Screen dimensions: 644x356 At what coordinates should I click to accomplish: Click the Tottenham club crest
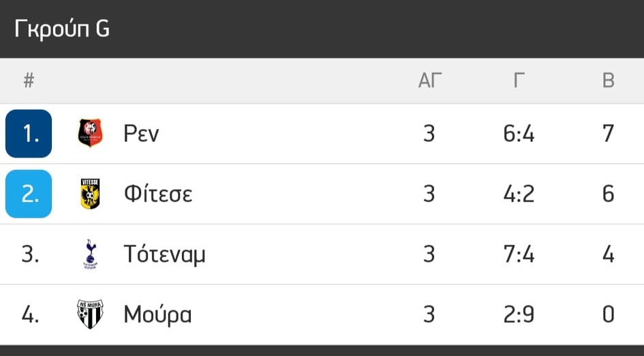91,254
